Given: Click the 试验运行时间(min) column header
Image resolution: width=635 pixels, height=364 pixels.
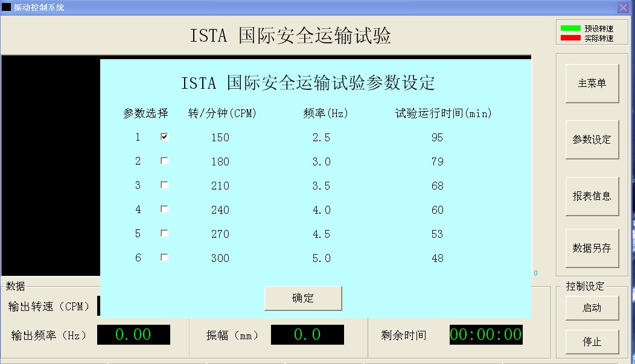Looking at the screenshot, I should [444, 113].
